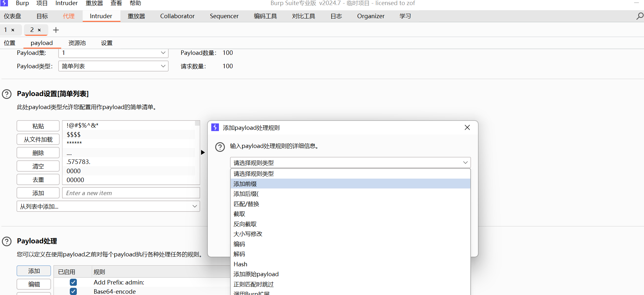644x295 pixels.
Task: Click the 去重 button
Action: coord(38,180)
